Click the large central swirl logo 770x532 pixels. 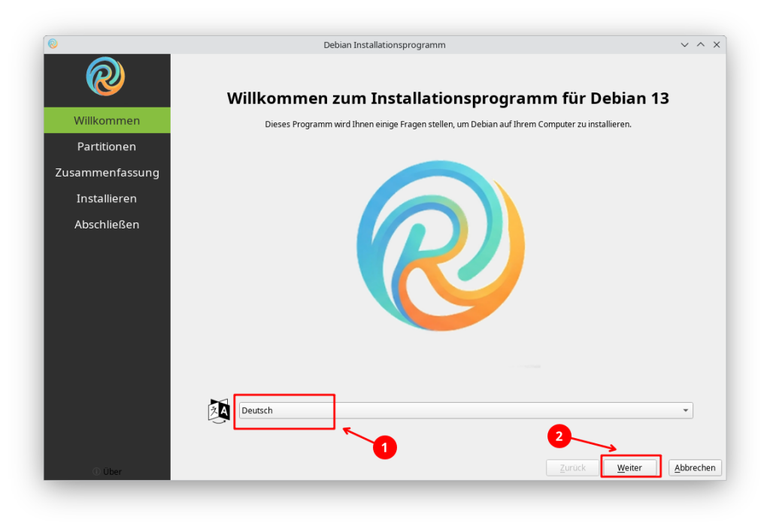click(441, 246)
